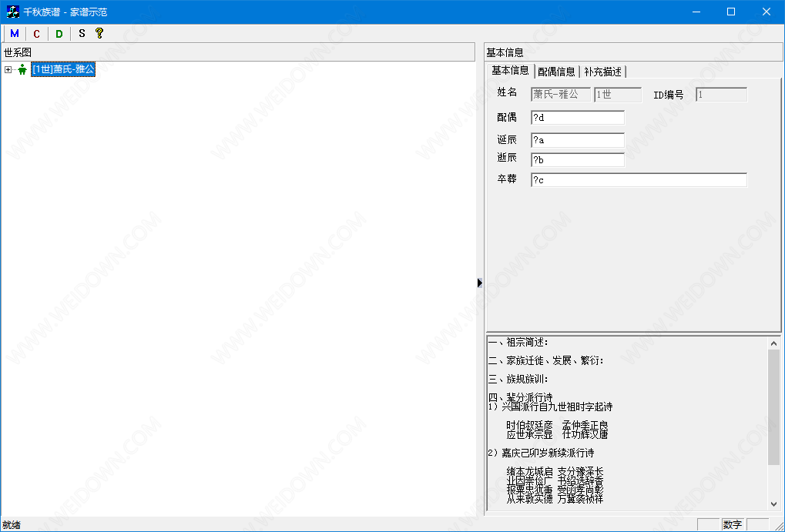Switch to the 基本信息 tab
The width and height of the screenshot is (785, 532).
[510, 71]
